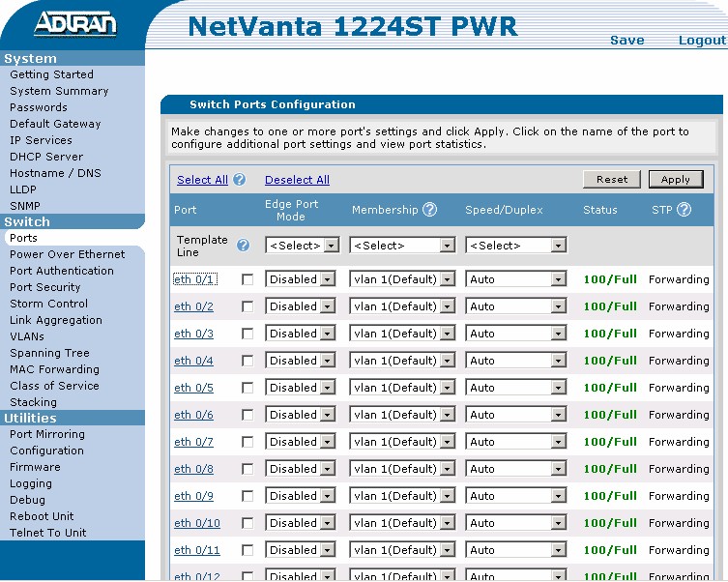Screen dimensions: 728x582
Task: Open Class of Service page
Action: (x=54, y=386)
